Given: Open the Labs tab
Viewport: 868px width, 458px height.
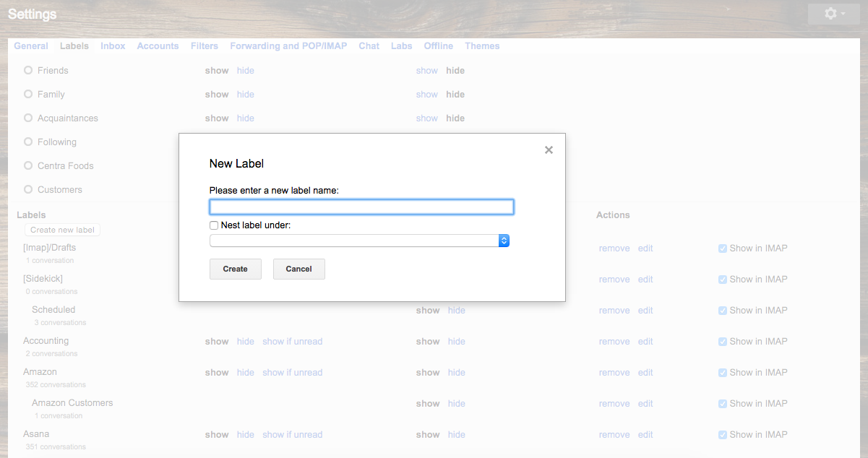Looking at the screenshot, I should point(401,46).
